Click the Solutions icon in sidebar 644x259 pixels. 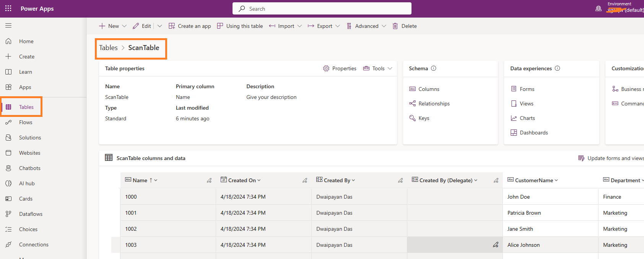pyautogui.click(x=8, y=138)
